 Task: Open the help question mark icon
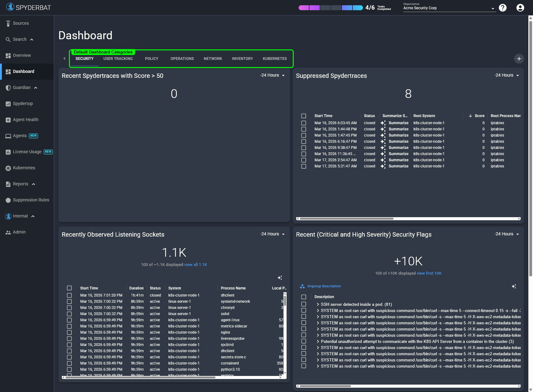[x=503, y=8]
